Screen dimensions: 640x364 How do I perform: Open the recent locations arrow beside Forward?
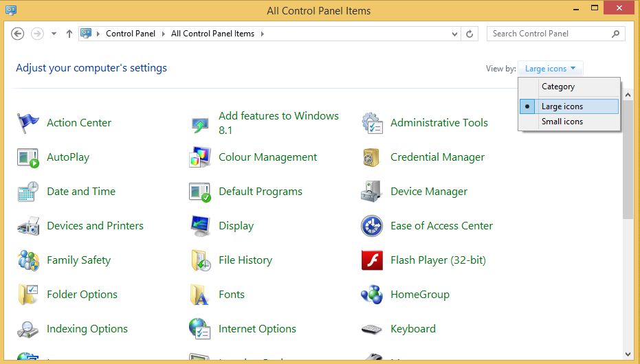pyautogui.click(x=54, y=34)
